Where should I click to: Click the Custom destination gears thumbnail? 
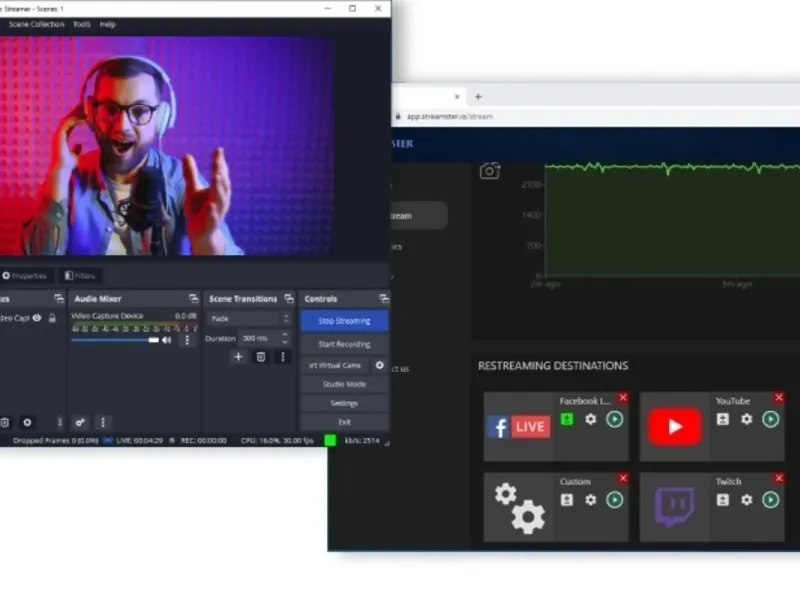tap(519, 508)
